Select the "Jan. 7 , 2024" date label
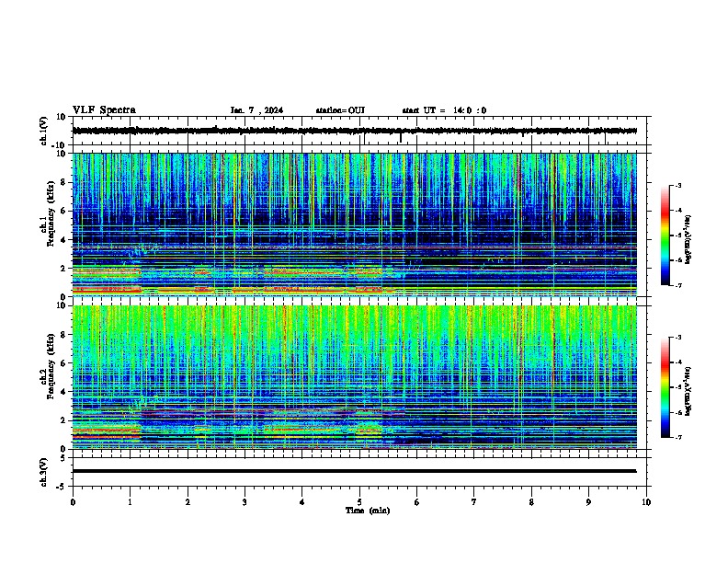Viewport: 728px width, 563px height. (x=256, y=110)
